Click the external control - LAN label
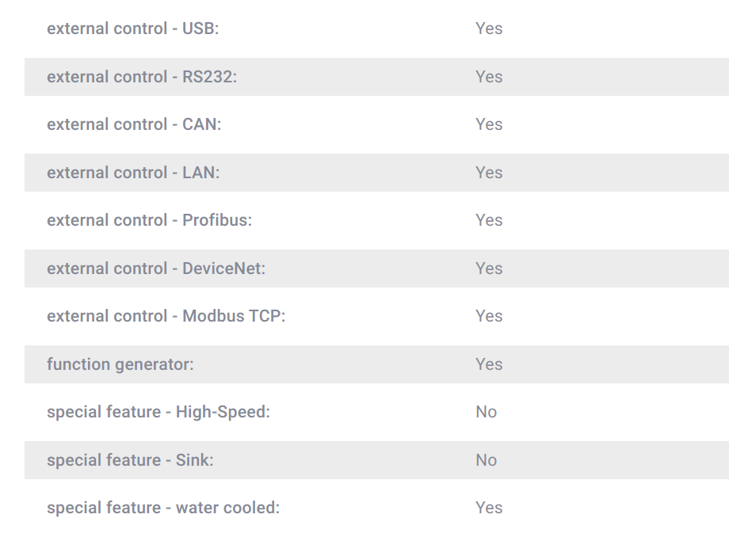Image resolution: width=729 pixels, height=560 pixels. [x=133, y=173]
